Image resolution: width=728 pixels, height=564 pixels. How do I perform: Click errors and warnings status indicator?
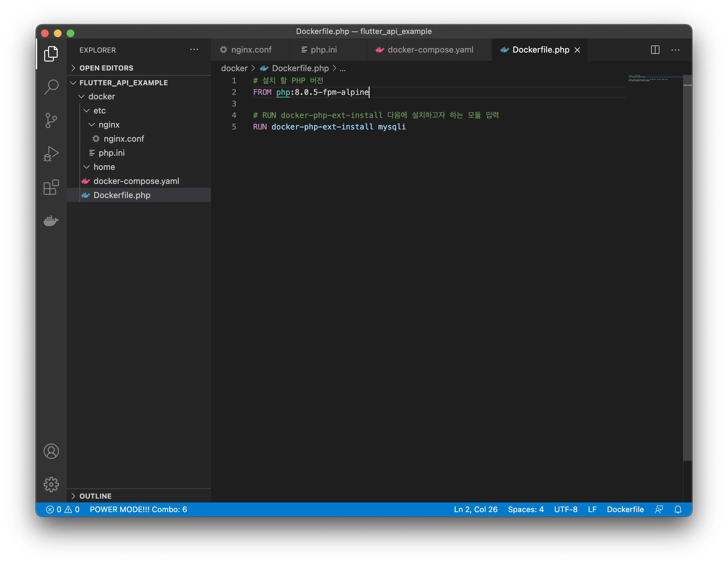[63, 509]
